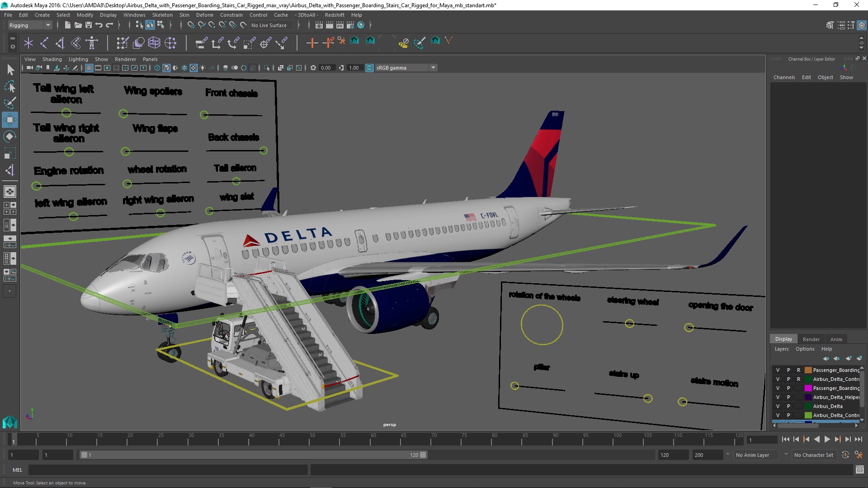Open the viewport Renderer menu
The height and width of the screenshot is (488, 868).
pyautogui.click(x=125, y=59)
